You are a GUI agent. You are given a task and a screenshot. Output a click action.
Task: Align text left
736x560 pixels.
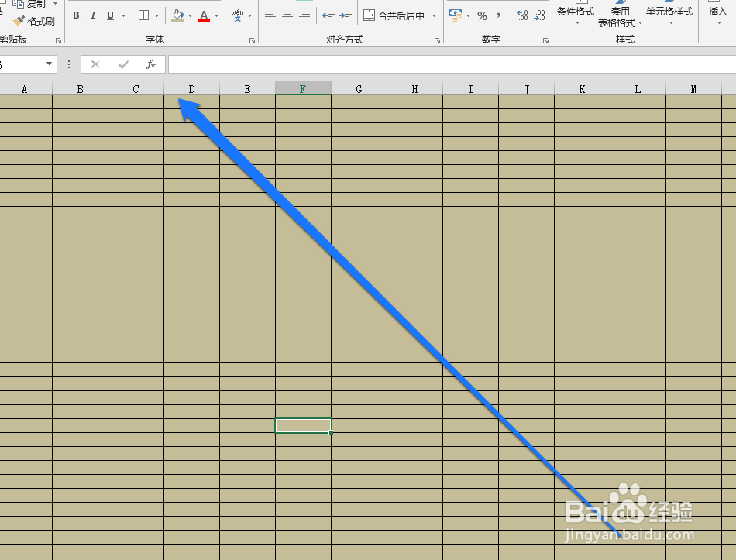pyautogui.click(x=270, y=15)
